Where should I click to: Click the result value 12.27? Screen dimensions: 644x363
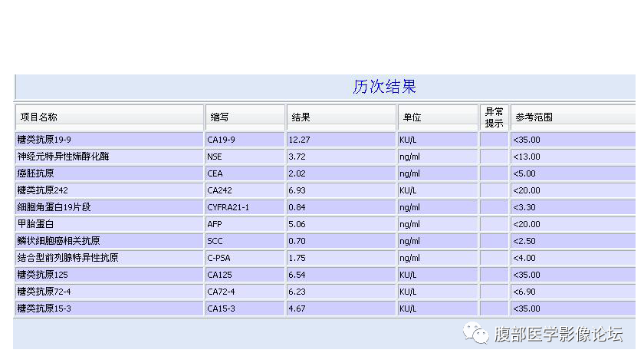point(299,140)
